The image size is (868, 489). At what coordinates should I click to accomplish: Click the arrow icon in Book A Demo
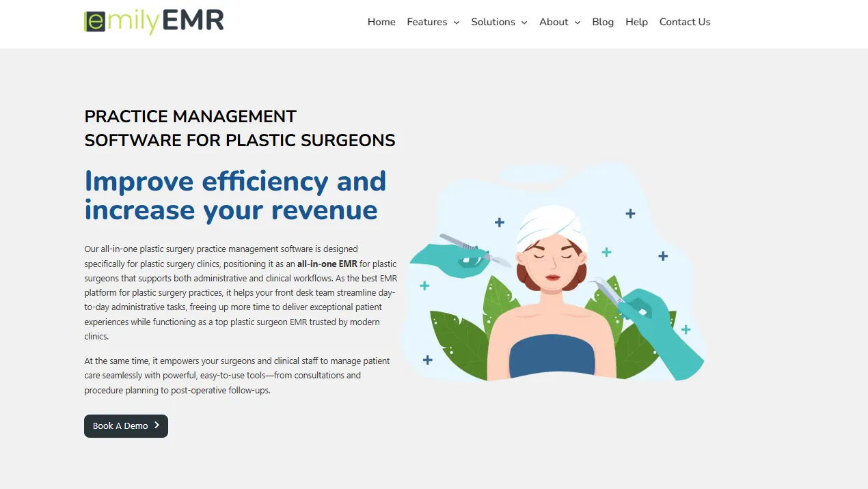click(157, 425)
